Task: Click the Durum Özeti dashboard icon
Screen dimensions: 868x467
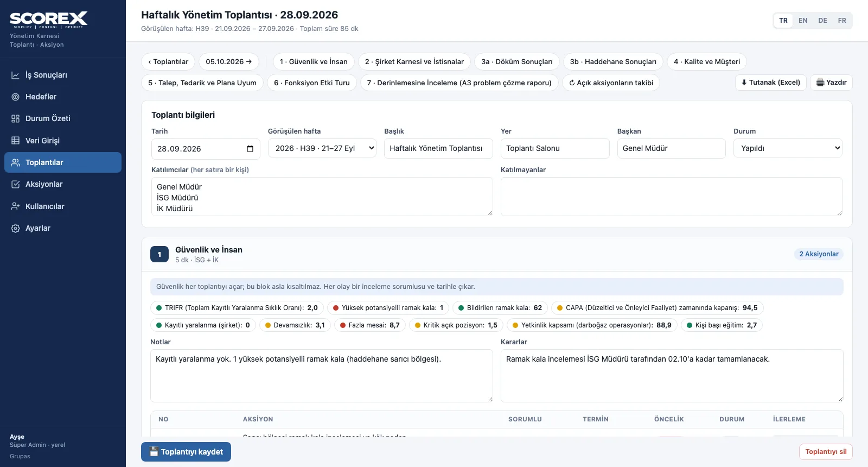Action: [x=15, y=118]
